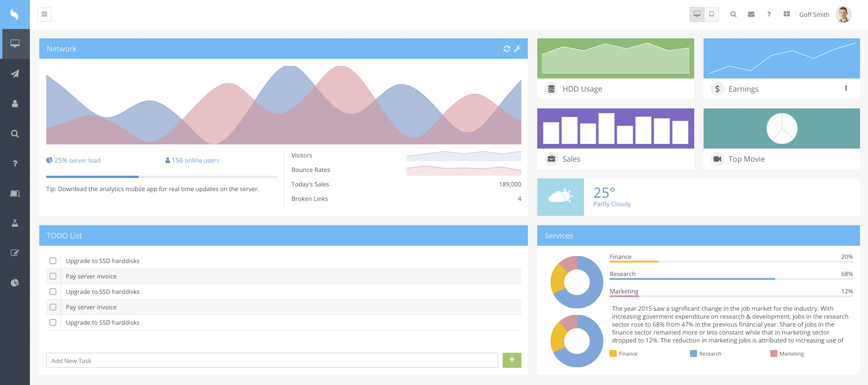The height and width of the screenshot is (385, 868).
Task: Open the help question mark sidebar icon
Action: point(15,164)
